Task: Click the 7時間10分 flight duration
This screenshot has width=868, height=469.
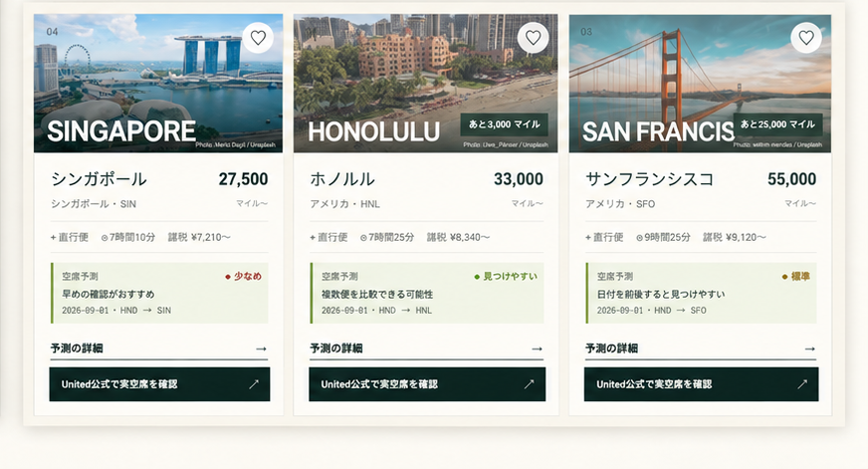Action: pos(127,238)
